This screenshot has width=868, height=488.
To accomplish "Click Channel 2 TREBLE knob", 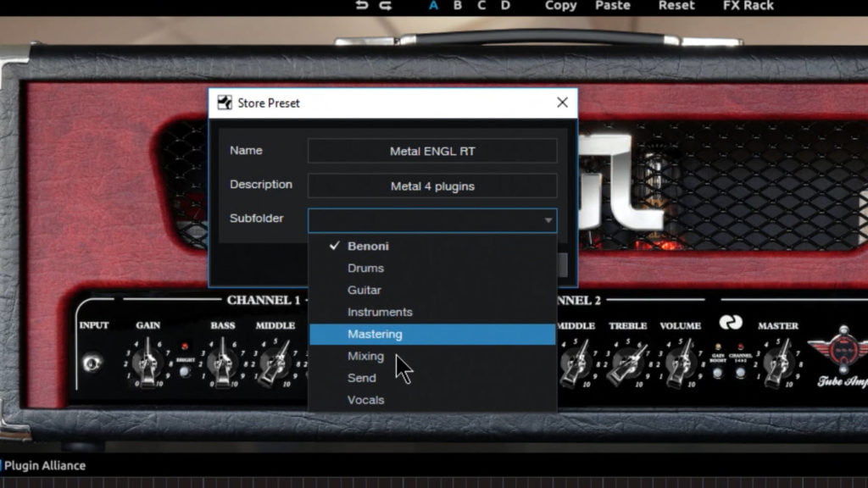I will (x=627, y=363).
